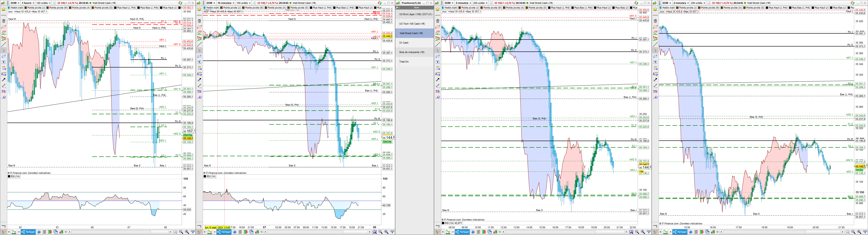Click Partager in the 2 minutes chart
The image size is (868, 235).
(x=680, y=232)
